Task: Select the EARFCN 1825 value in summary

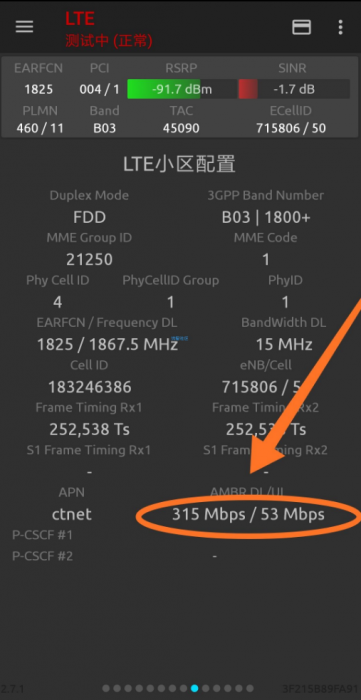Action: coord(38,89)
